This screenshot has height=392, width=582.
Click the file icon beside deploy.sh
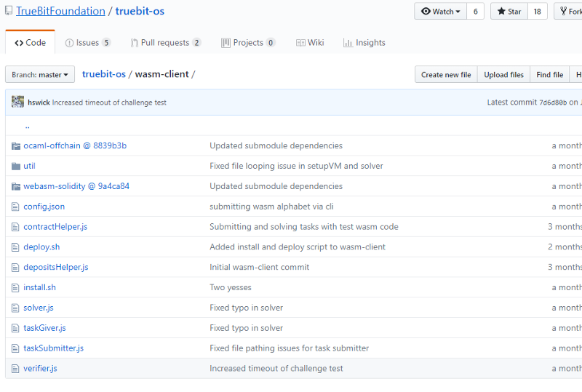pos(16,247)
